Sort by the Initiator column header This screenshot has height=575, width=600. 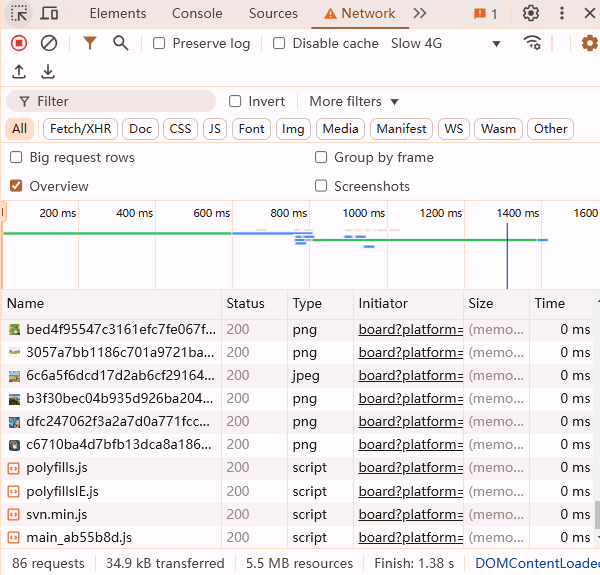[x=408, y=304]
